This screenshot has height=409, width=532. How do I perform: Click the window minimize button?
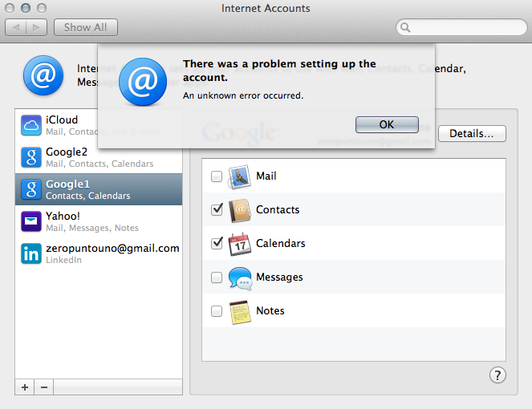[26, 8]
